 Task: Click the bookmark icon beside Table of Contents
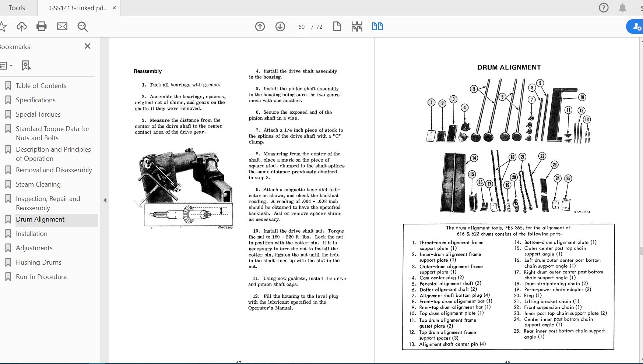8,86
